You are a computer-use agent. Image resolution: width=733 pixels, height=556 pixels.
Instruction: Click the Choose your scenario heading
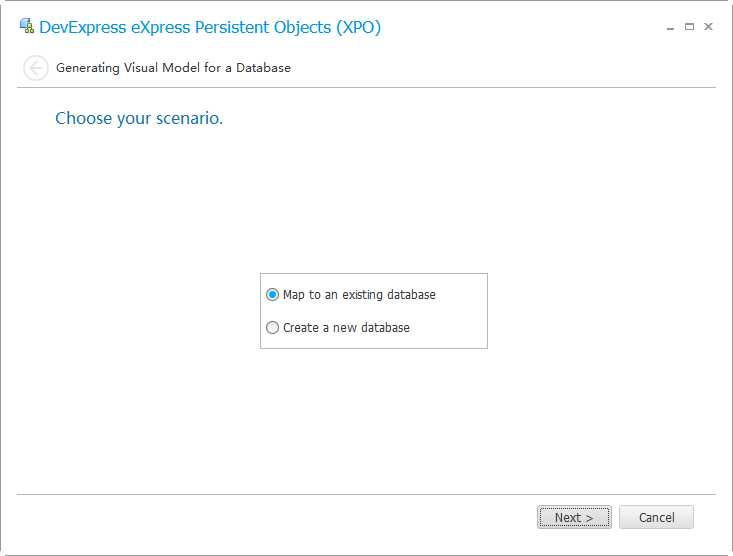[x=139, y=119]
